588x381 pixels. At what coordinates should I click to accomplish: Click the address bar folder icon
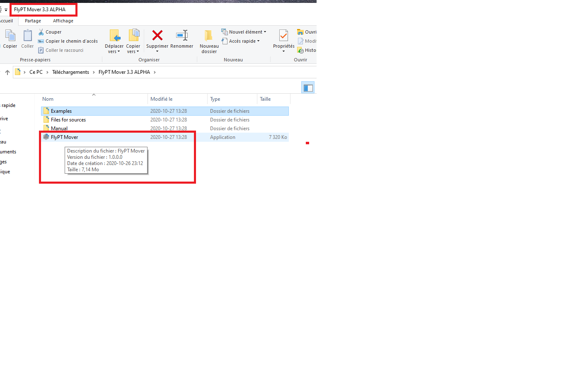coord(18,72)
